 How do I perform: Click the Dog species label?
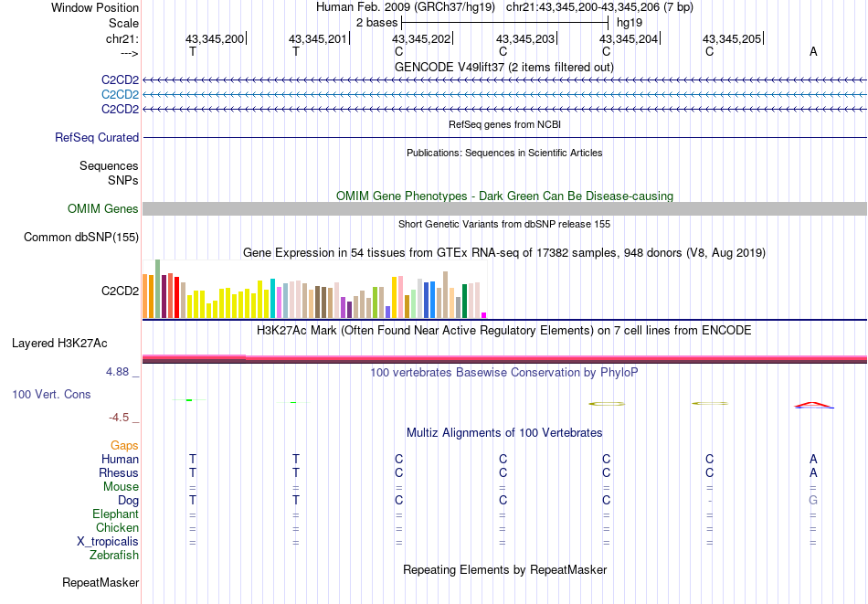(128, 501)
